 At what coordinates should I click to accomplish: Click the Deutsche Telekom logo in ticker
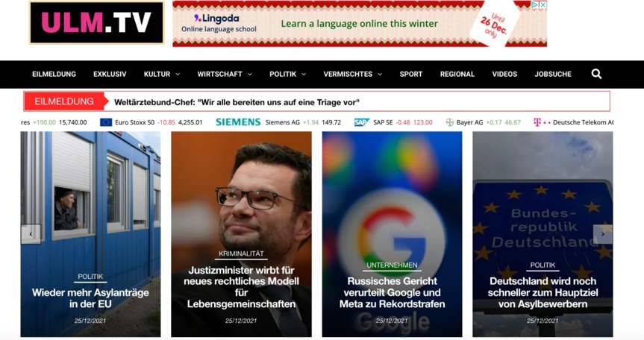(x=542, y=122)
